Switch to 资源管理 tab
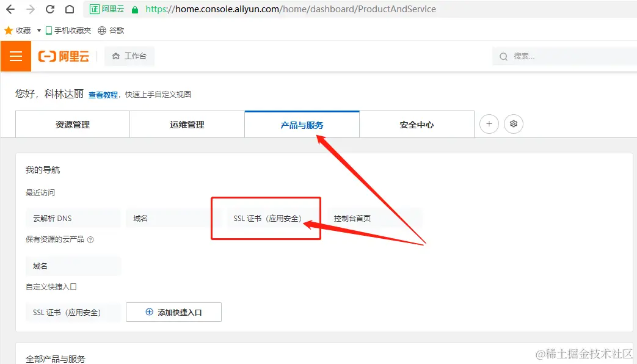637x364 pixels. (73, 125)
